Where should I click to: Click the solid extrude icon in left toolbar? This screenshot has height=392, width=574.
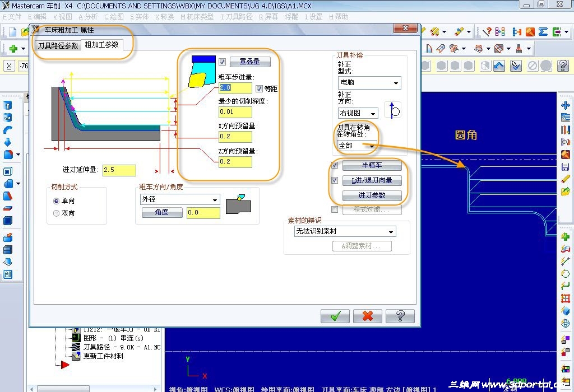tap(8, 106)
